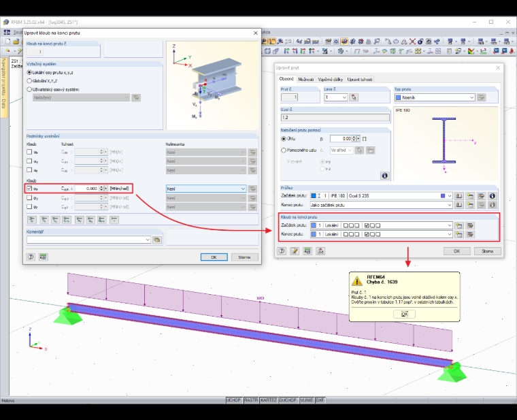Toggle RASTR in the status bar
Viewport: 517px width, 420px height.
[x=251, y=400]
